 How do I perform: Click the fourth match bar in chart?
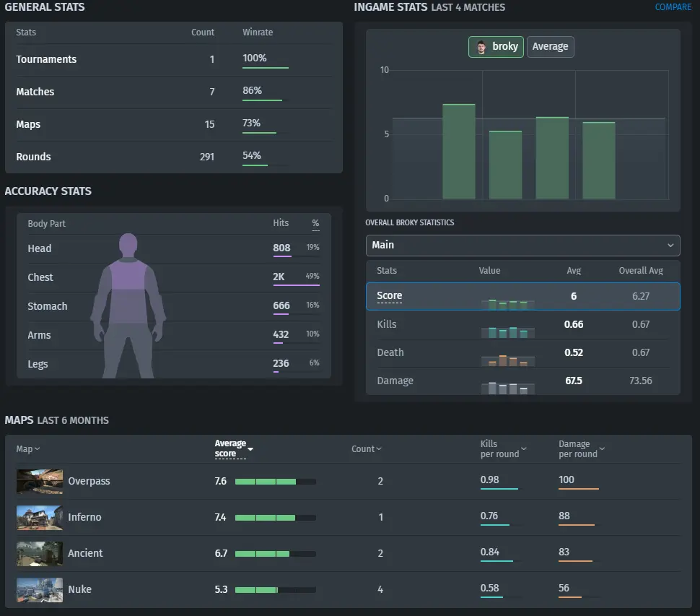599,160
